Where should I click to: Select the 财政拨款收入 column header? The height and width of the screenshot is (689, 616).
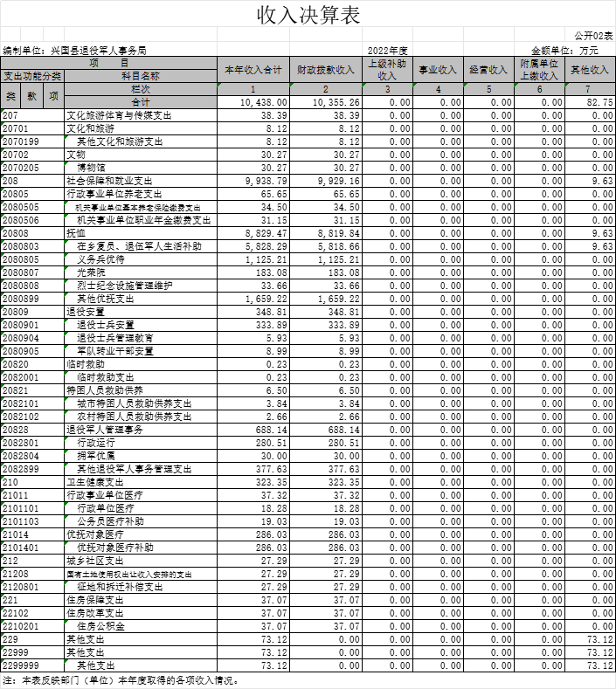click(326, 69)
